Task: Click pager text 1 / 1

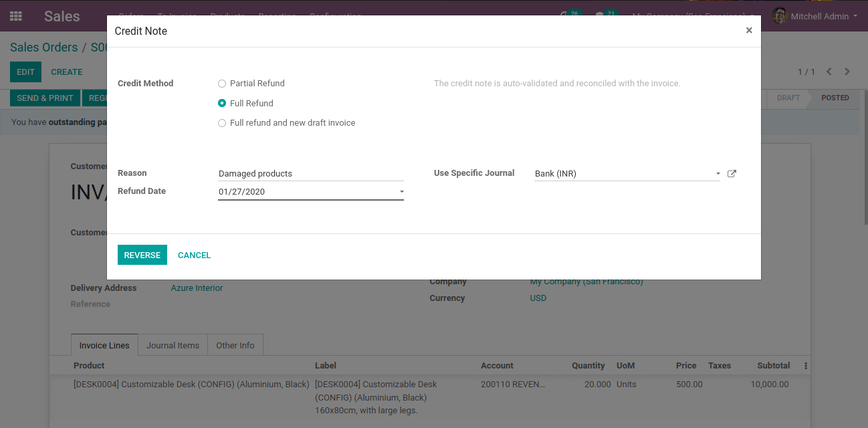Action: pos(806,72)
